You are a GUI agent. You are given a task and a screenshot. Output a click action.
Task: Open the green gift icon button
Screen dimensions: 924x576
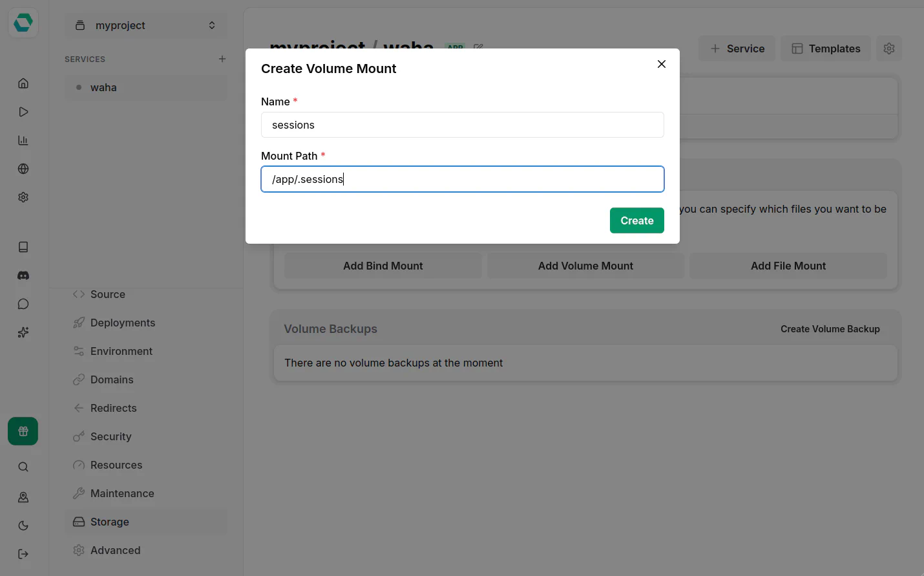pyautogui.click(x=23, y=431)
